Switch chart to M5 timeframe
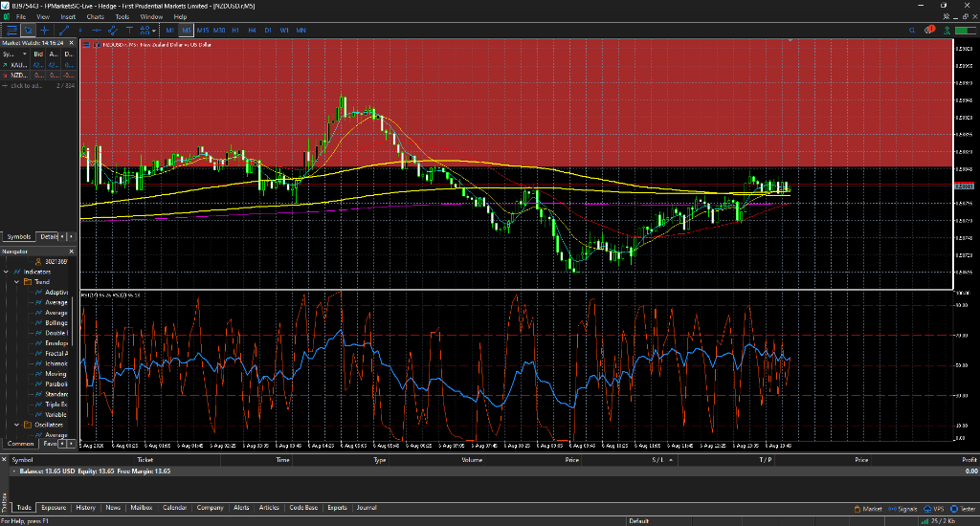The image size is (980, 526). pos(187,30)
